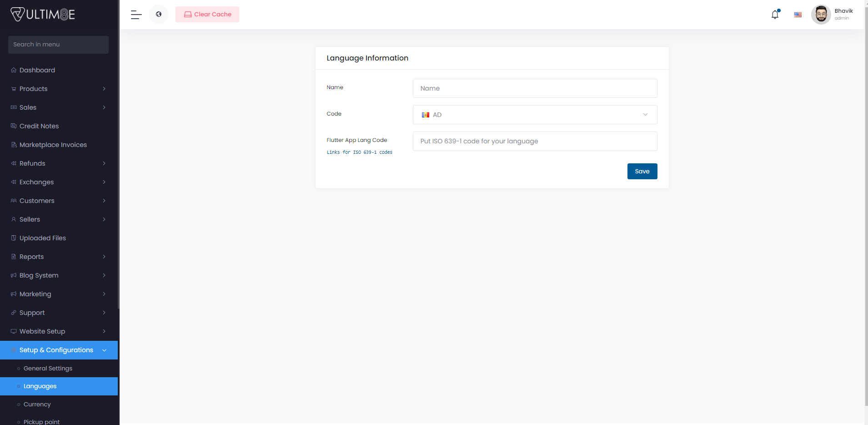Click the globe browse website icon

click(x=159, y=15)
